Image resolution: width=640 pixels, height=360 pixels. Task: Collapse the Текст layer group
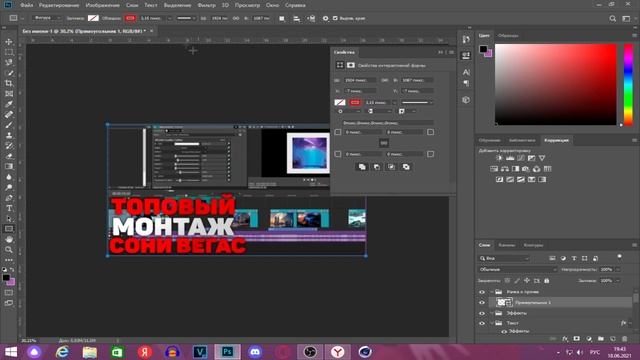(491, 323)
